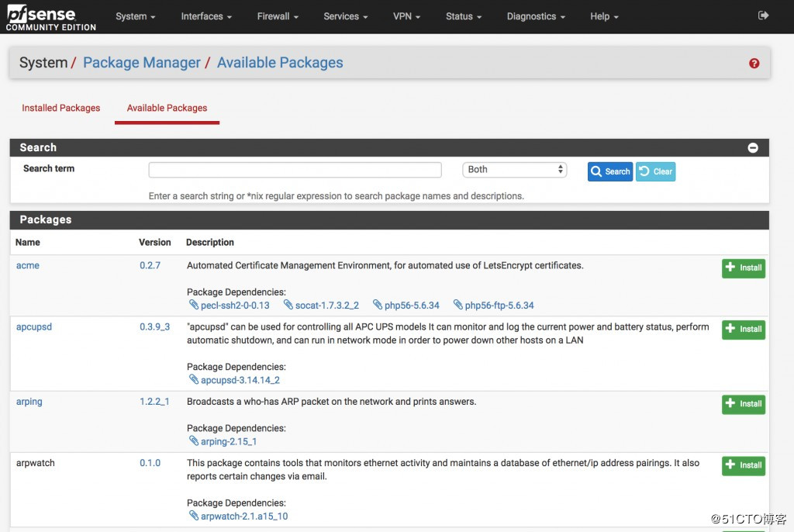Image resolution: width=794 pixels, height=532 pixels.
Task: Open the arping package name link
Action: point(29,402)
